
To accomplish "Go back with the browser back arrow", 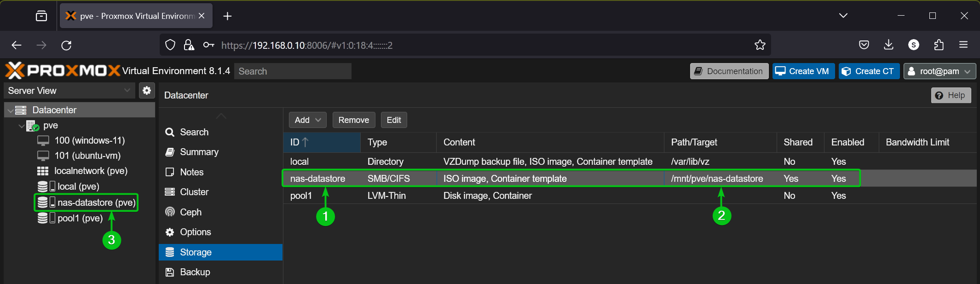I will coord(17,45).
